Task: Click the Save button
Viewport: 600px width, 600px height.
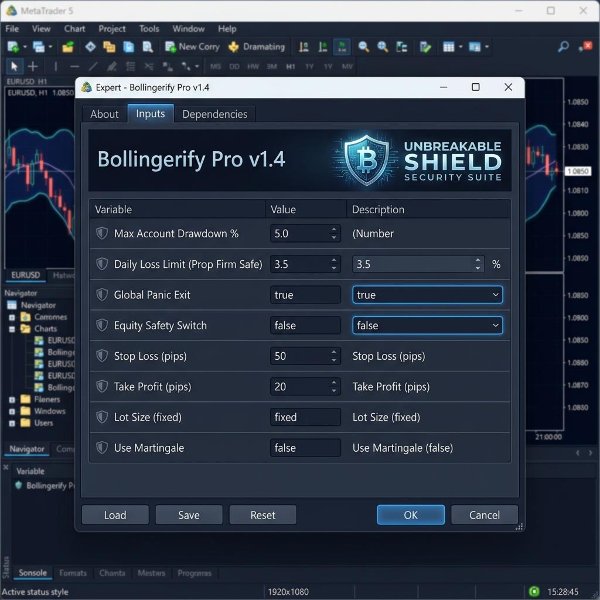Action: click(x=189, y=515)
